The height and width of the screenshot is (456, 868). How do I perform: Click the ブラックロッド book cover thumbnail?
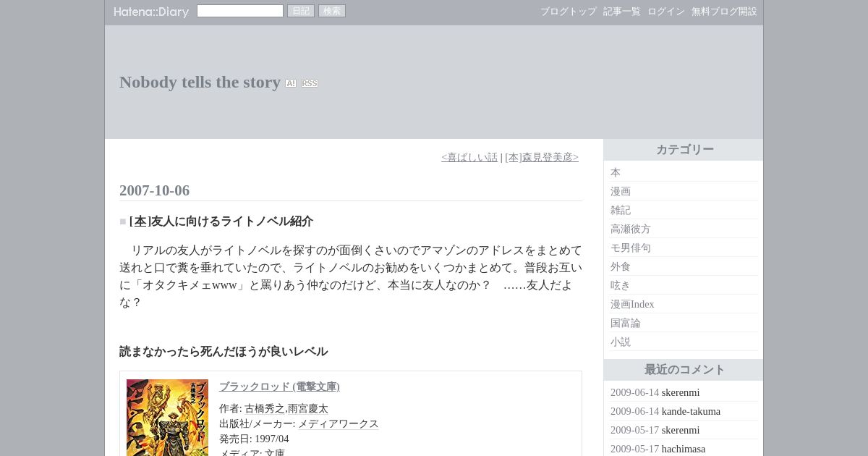[167, 418]
